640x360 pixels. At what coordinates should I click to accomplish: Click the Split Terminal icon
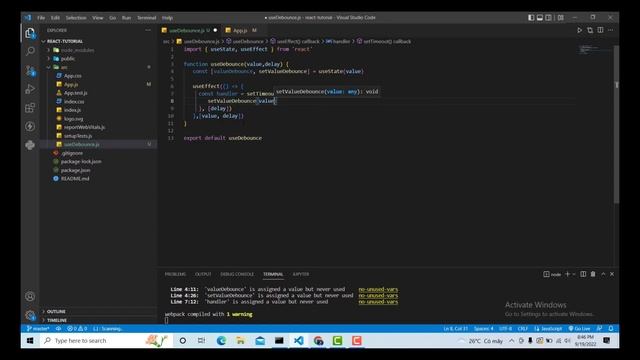pyautogui.click(x=583, y=274)
